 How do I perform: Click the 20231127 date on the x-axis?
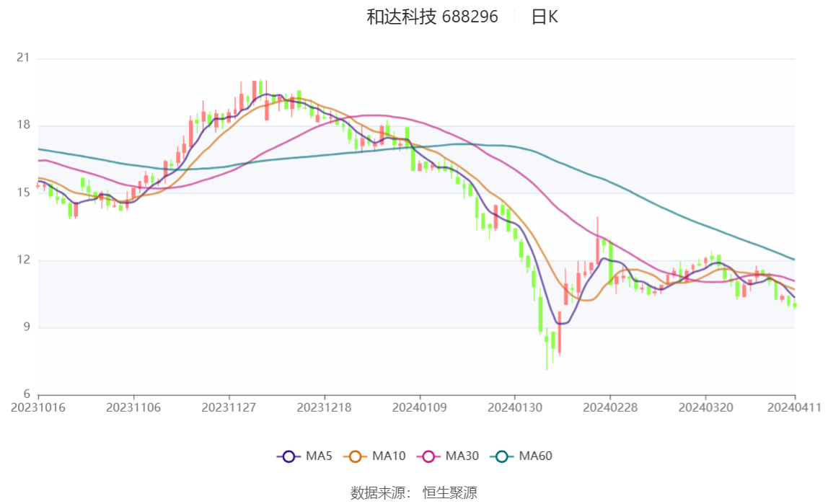[229, 407]
